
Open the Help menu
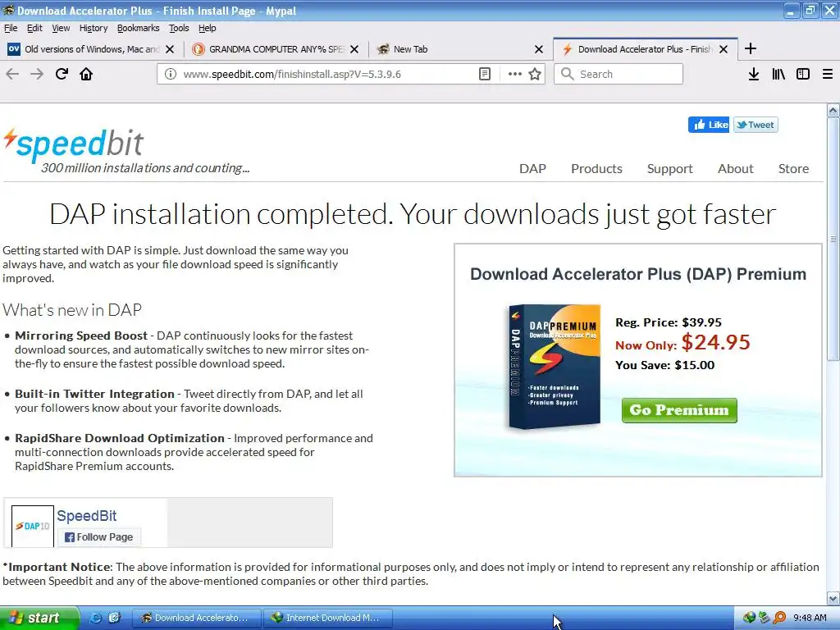[208, 28]
